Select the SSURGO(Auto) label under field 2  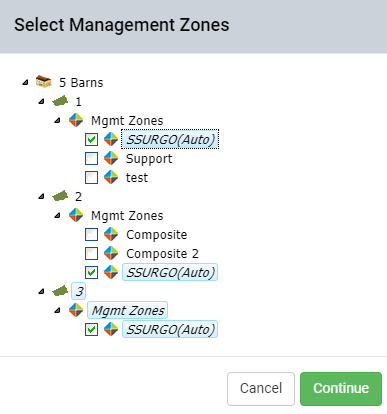(170, 272)
